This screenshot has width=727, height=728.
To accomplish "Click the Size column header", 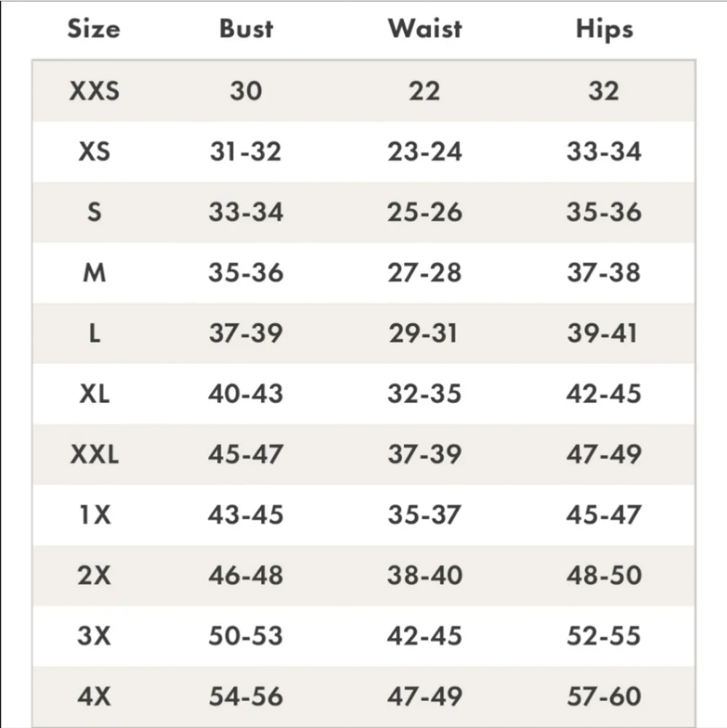I will tap(94, 29).
